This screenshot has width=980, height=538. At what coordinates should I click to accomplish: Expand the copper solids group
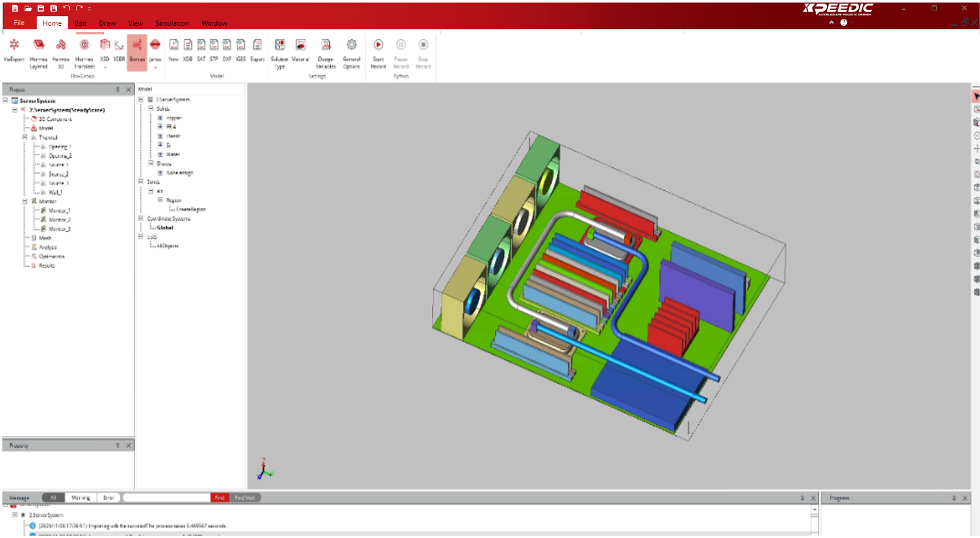(160, 118)
